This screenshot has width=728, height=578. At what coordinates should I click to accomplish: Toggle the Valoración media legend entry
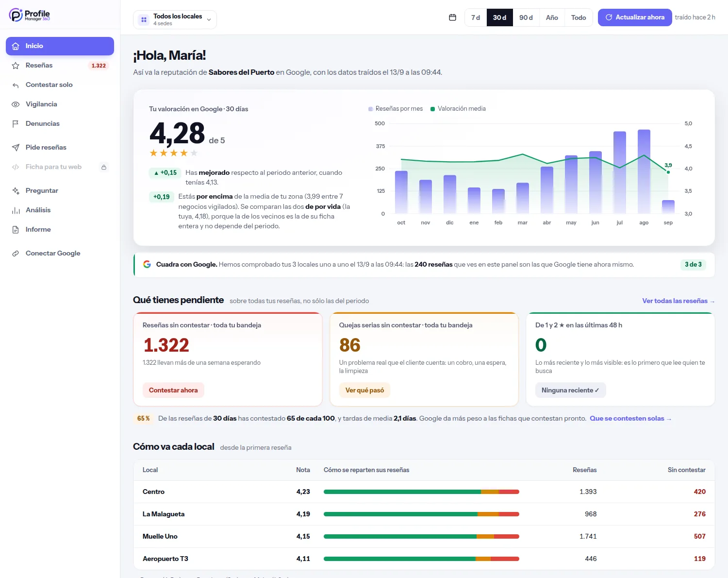coord(458,109)
